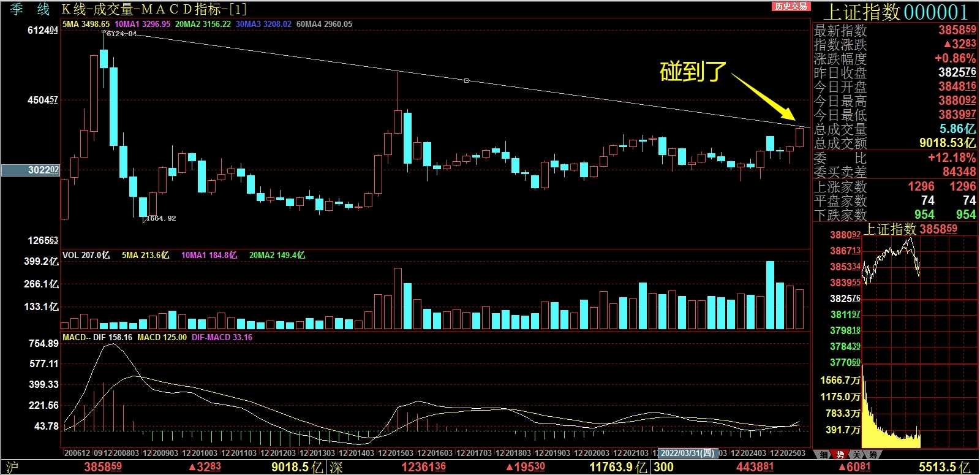Screen dimensions: 980x475
Task: Click the highlighted 302202 price axis label
Action: click(x=31, y=170)
